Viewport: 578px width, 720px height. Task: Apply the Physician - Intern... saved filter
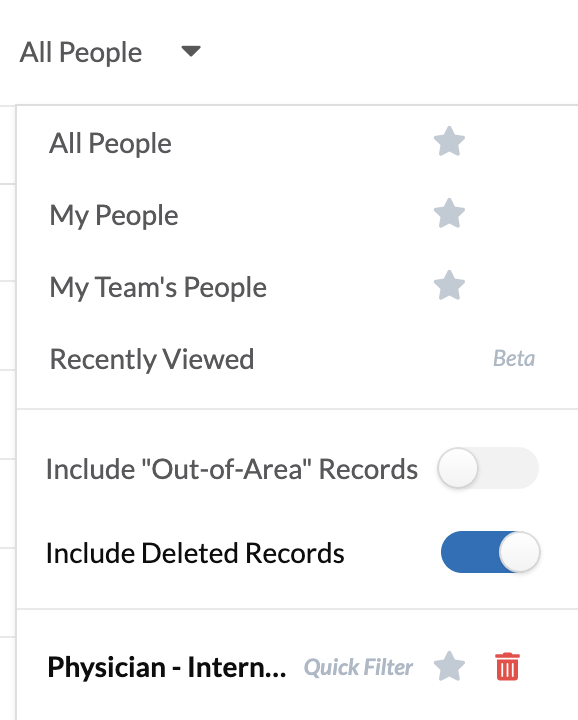(167, 667)
